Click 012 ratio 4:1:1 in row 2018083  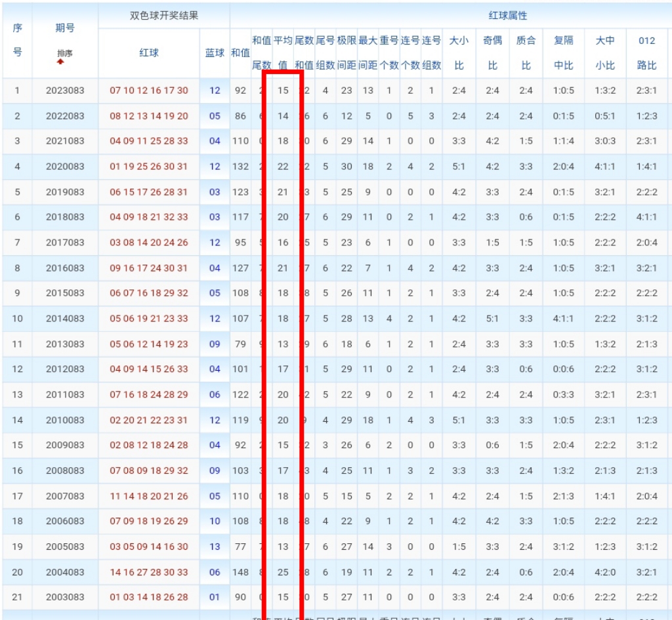click(646, 217)
